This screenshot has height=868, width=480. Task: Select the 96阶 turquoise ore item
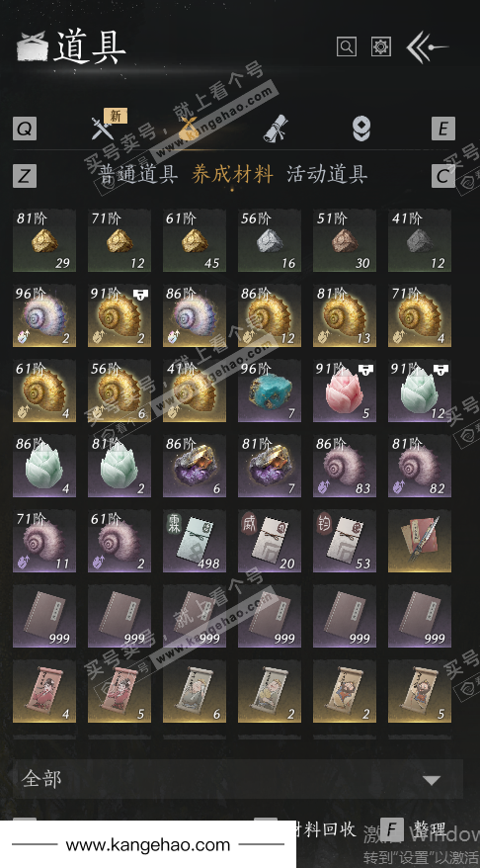pos(270,391)
